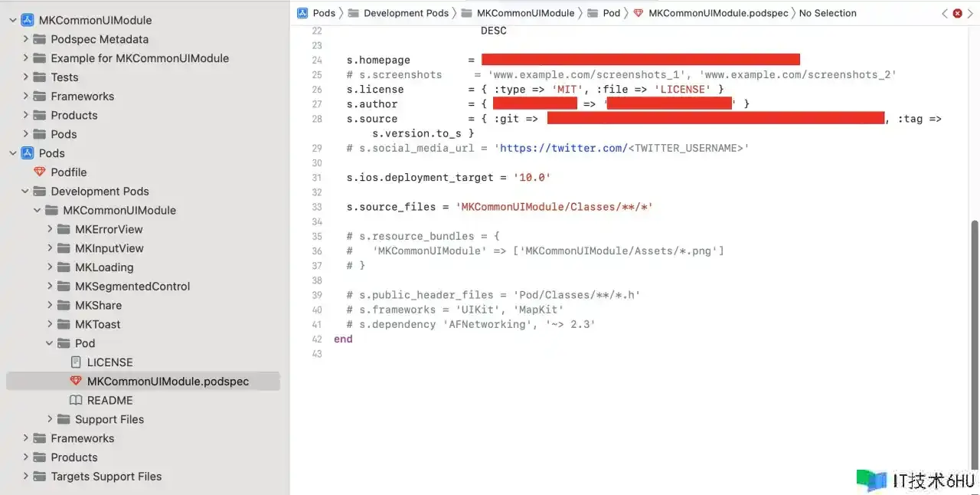
Task: Select Targets Support Files in navigator
Action: [106, 477]
